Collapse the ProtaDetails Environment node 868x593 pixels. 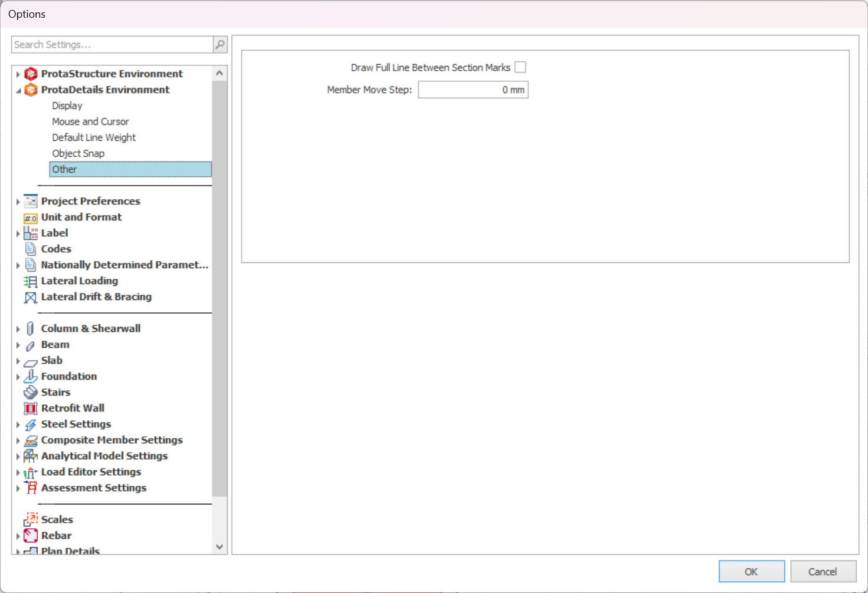(x=18, y=90)
